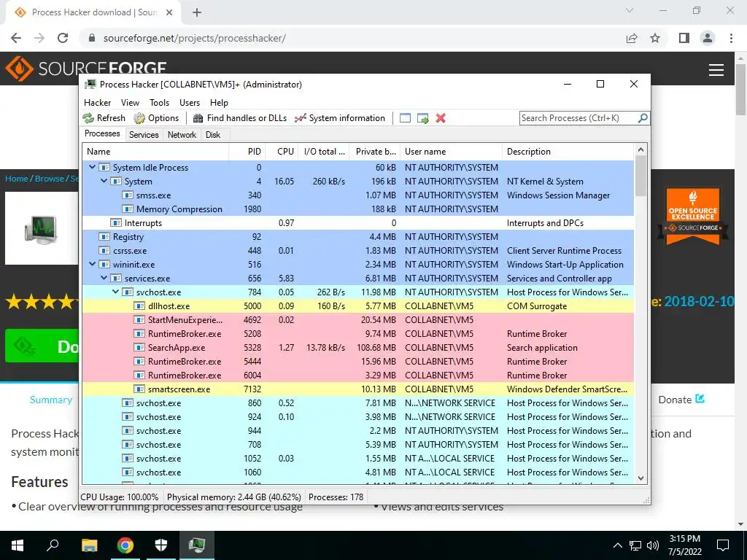
Task: Collapse the System Idle Process tree
Action: [x=93, y=167]
